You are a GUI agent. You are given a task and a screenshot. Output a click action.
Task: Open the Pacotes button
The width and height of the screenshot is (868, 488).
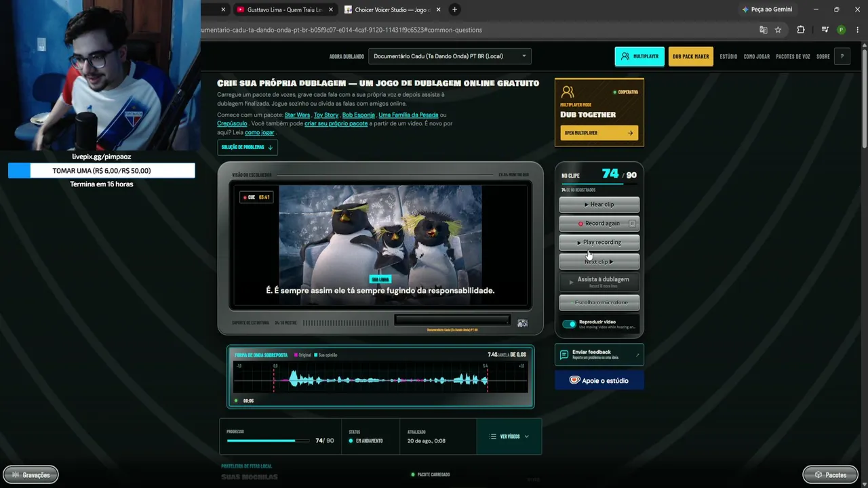pos(830,475)
